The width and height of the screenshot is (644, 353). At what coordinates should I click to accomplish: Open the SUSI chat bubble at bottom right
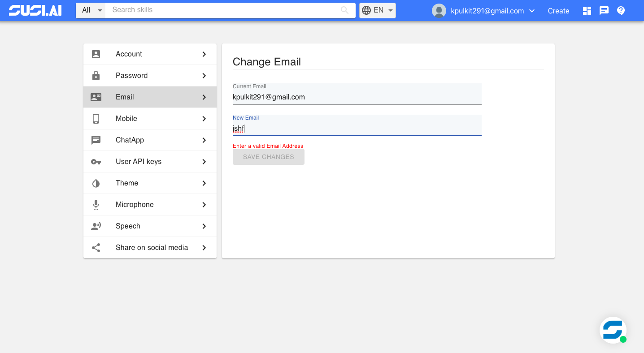(613, 330)
